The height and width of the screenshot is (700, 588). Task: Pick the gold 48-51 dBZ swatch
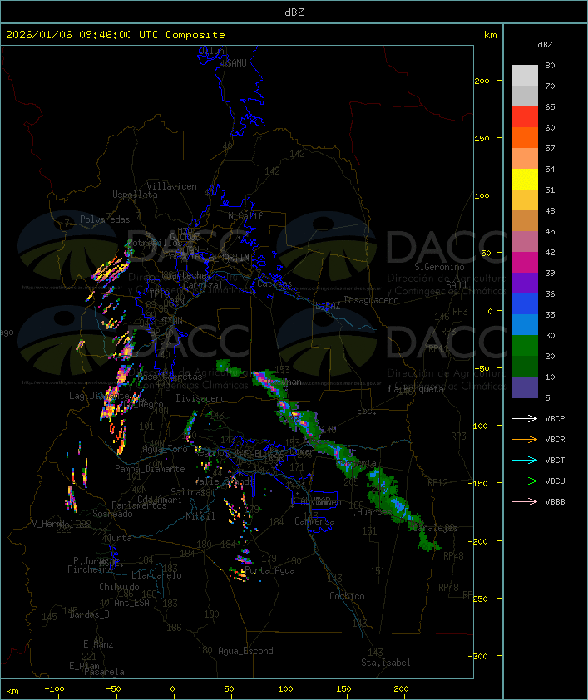tap(525, 200)
